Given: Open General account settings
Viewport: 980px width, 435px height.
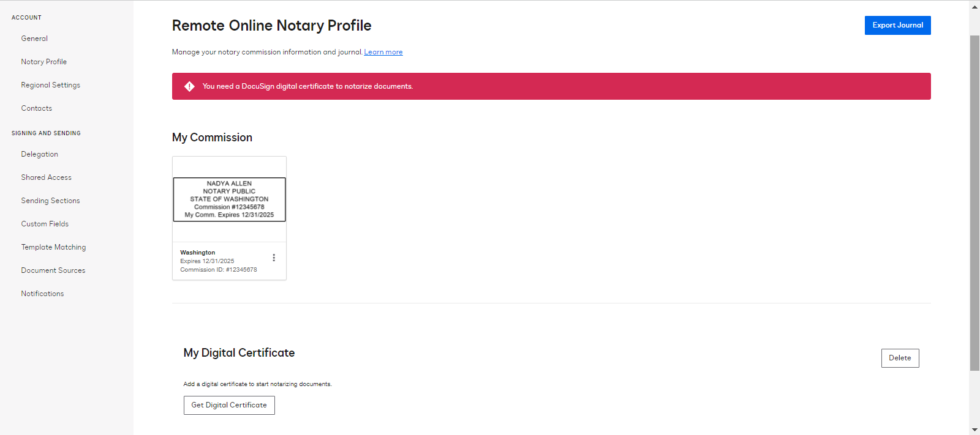Looking at the screenshot, I should pos(34,39).
